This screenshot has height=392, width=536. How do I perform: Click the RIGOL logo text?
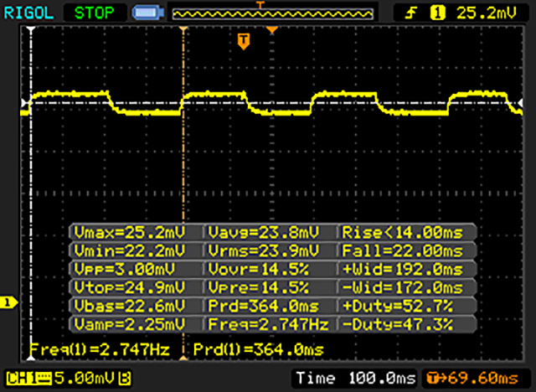click(x=28, y=13)
